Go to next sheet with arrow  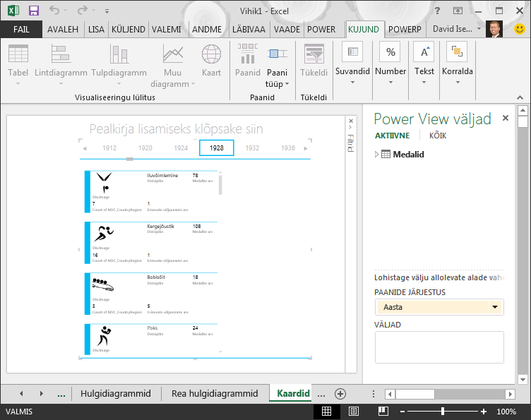point(42,394)
